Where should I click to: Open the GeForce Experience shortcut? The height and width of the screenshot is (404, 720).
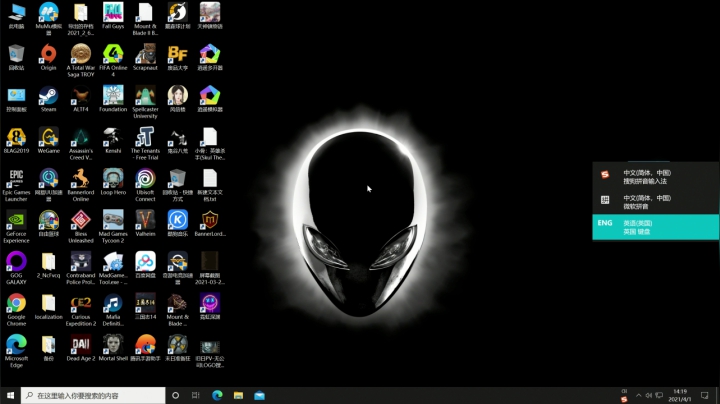point(16,226)
